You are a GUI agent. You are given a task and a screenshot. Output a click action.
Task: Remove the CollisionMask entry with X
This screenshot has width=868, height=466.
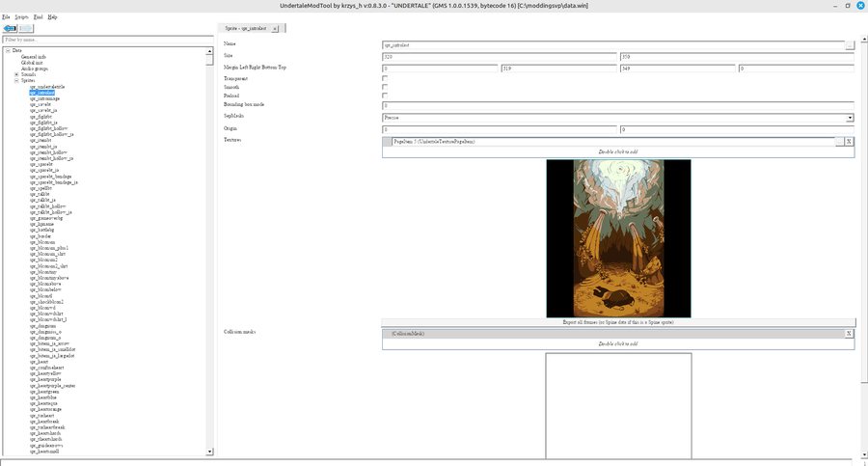point(849,334)
